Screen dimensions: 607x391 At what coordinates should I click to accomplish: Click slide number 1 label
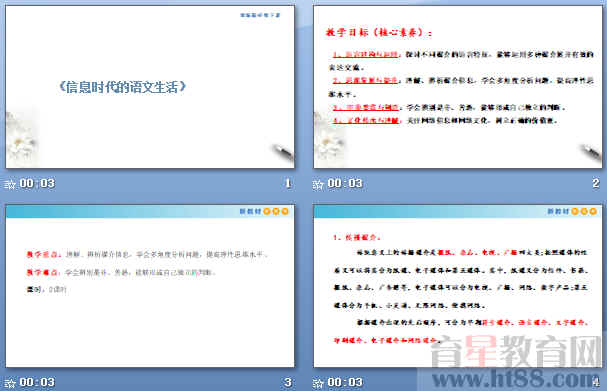(288, 183)
